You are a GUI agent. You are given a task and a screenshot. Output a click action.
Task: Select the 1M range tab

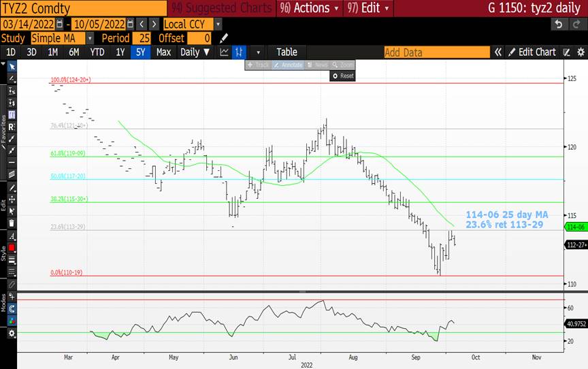(x=53, y=52)
